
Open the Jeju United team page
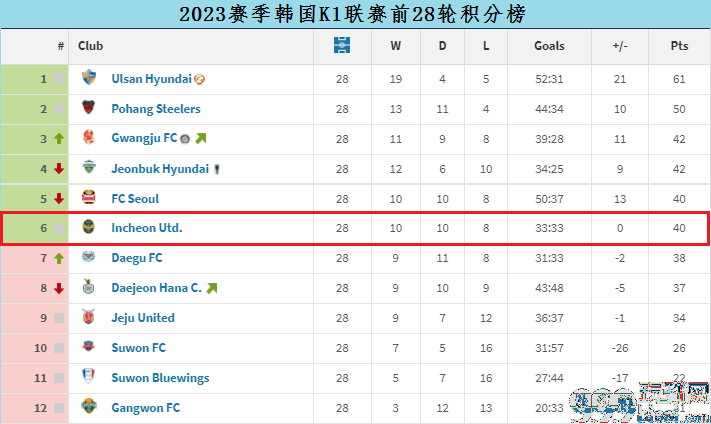pyautogui.click(x=143, y=318)
